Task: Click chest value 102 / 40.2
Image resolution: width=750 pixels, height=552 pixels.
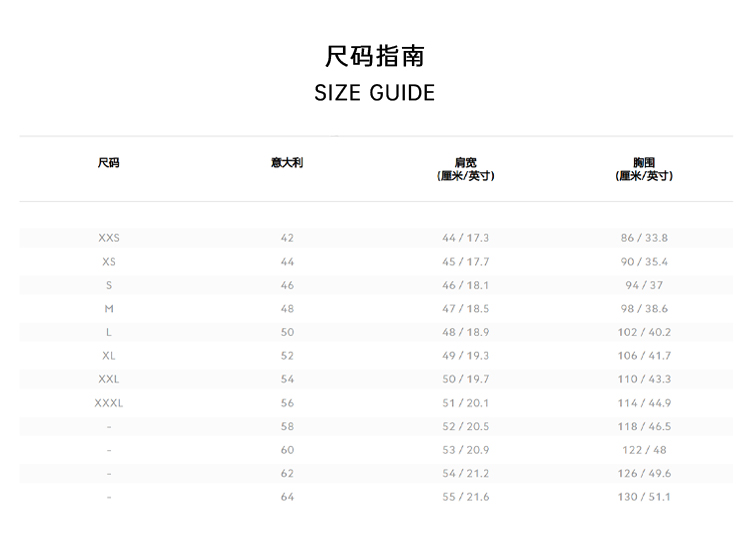Action: coord(644,332)
